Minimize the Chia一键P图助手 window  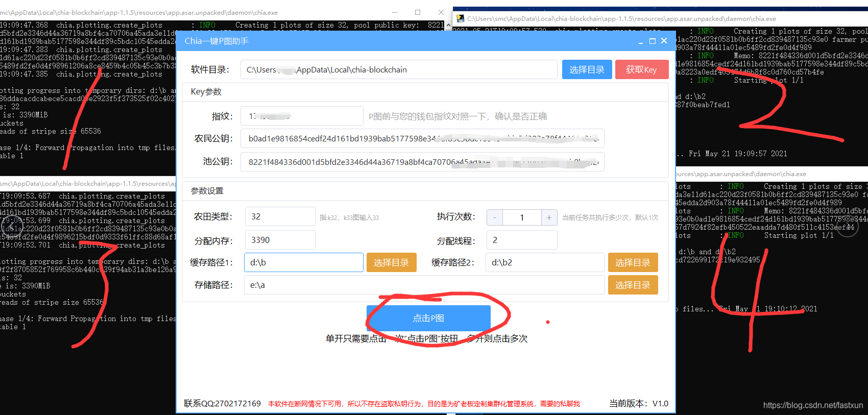tap(641, 41)
